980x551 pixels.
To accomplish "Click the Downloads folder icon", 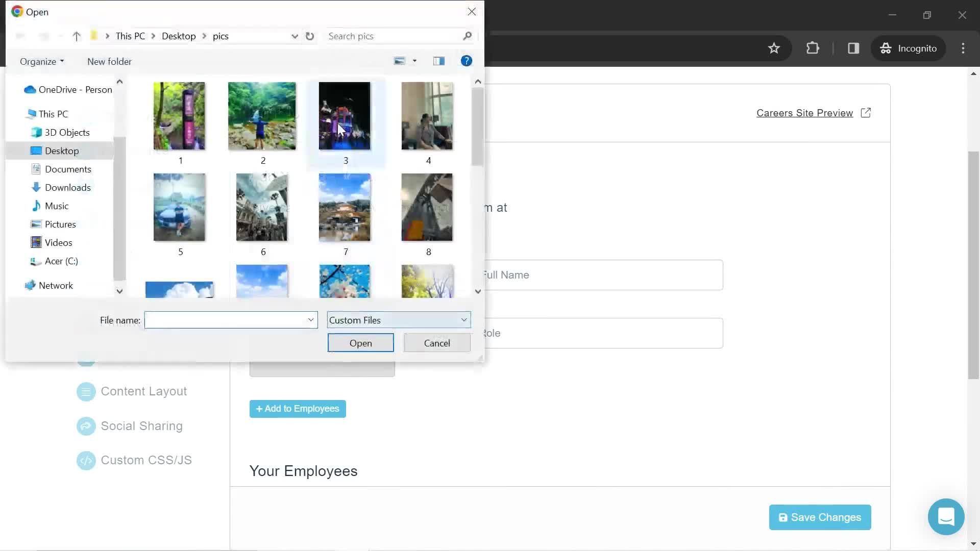I will click(x=36, y=187).
